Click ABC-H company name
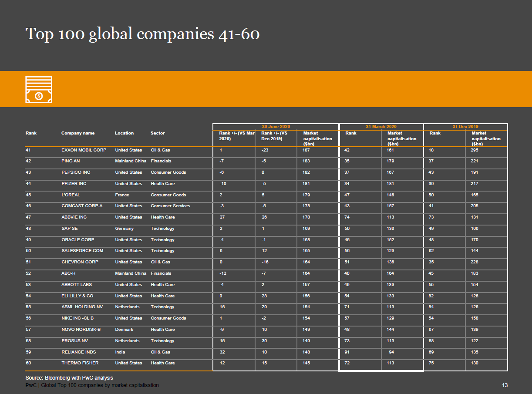This screenshot has width=532, height=394. coord(68,273)
